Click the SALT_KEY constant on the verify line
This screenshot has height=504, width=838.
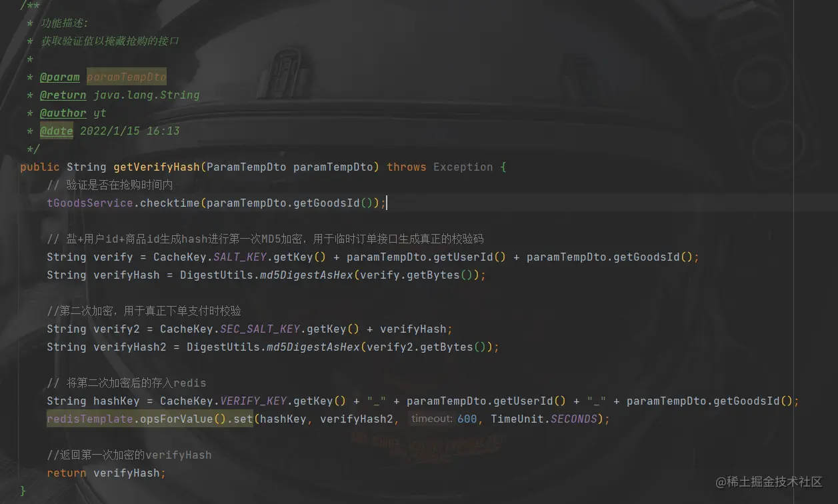point(240,257)
